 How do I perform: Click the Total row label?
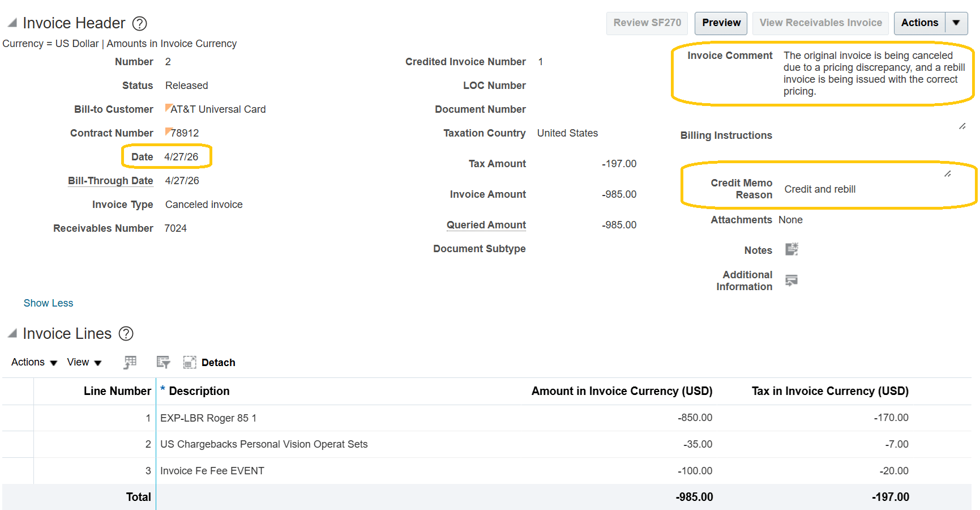coord(138,497)
